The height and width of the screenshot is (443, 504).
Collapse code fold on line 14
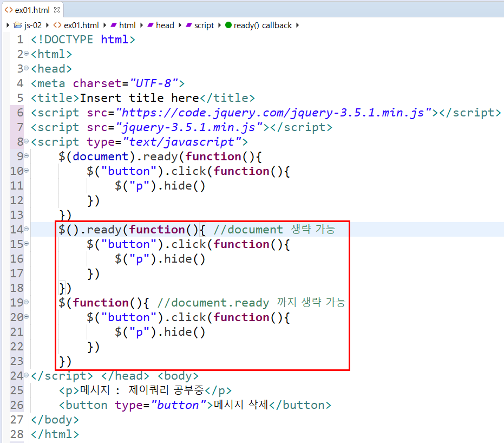pos(27,229)
